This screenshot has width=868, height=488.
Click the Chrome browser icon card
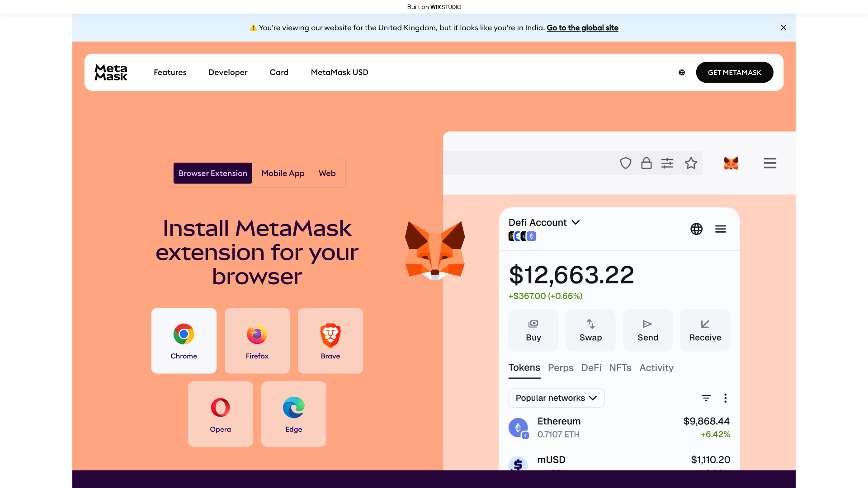coord(184,341)
